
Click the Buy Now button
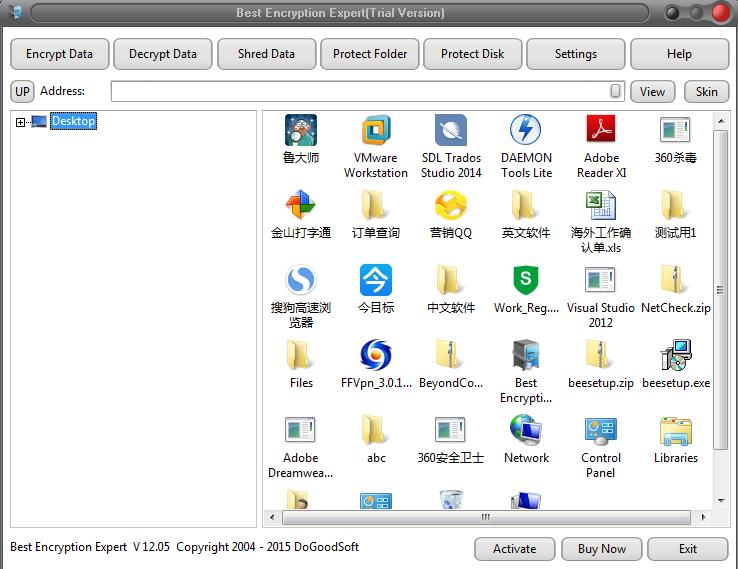tap(602, 549)
